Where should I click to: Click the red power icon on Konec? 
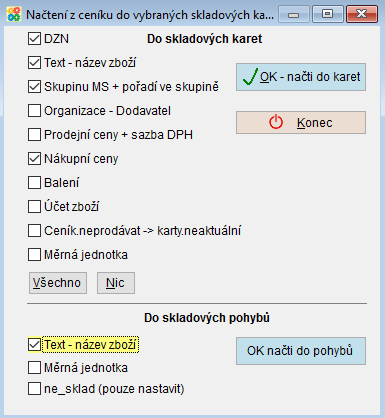pyautogui.click(x=276, y=122)
